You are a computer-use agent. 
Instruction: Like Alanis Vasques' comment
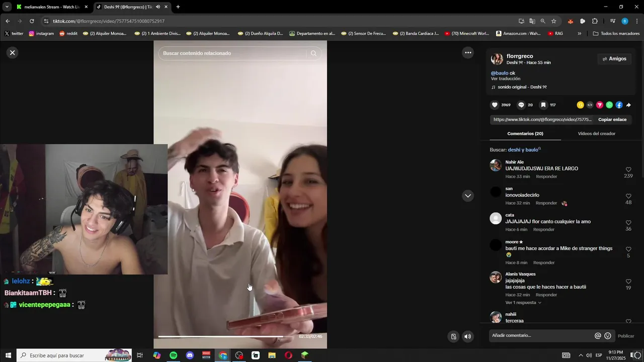click(628, 282)
